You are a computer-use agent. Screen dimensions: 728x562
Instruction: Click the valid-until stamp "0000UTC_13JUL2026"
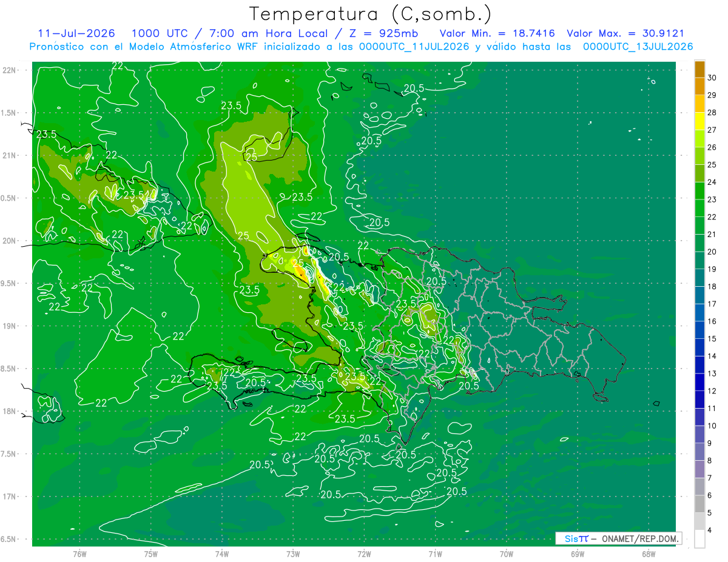click(x=638, y=46)
